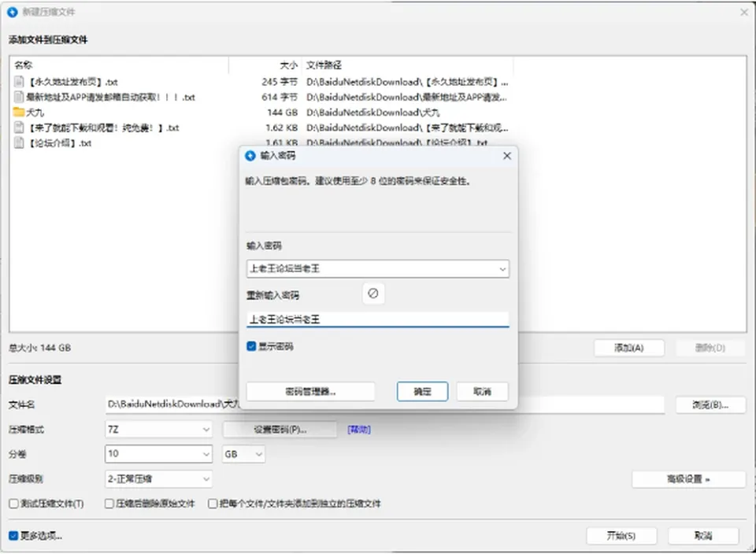756x554 pixels.
Task: Click the 浏览(B)... browse button
Action: coord(710,404)
